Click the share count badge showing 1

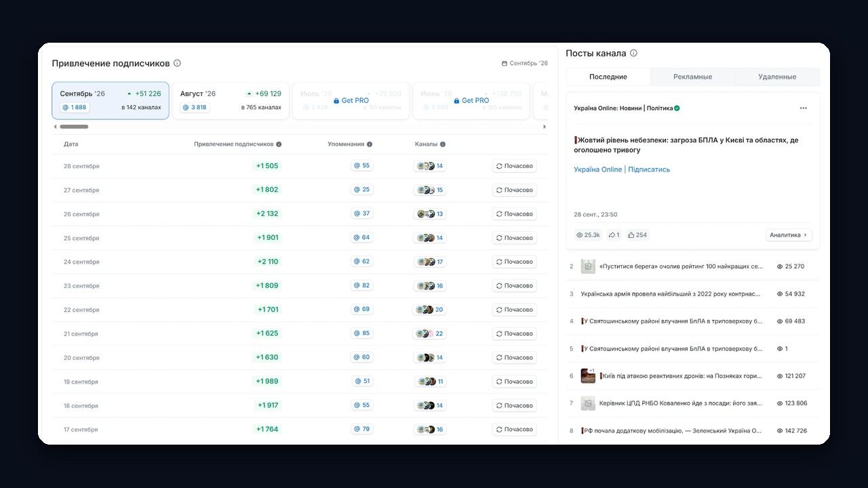614,235
